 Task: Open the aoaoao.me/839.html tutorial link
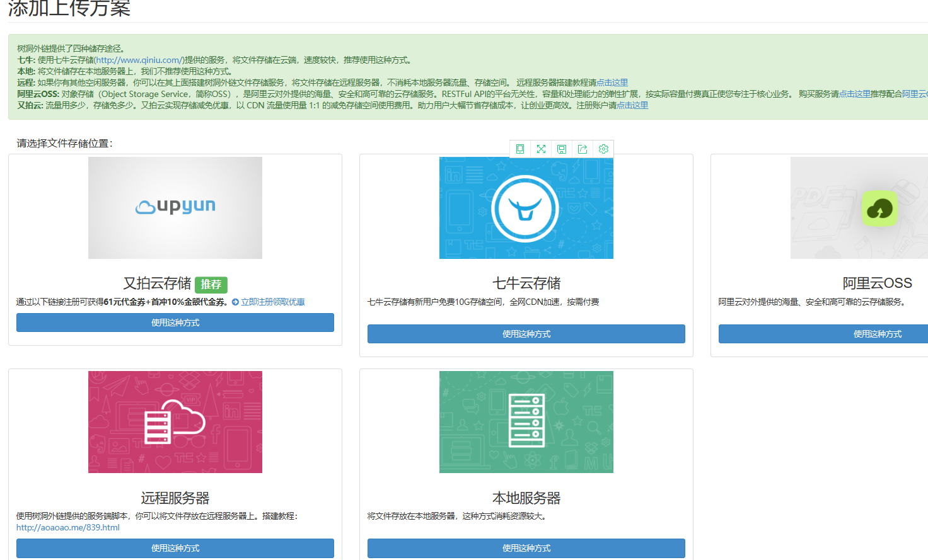tap(68, 528)
